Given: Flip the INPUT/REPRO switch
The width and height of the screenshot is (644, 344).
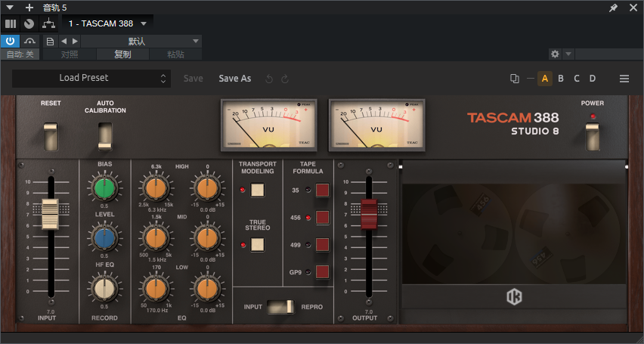Looking at the screenshot, I should [x=281, y=307].
